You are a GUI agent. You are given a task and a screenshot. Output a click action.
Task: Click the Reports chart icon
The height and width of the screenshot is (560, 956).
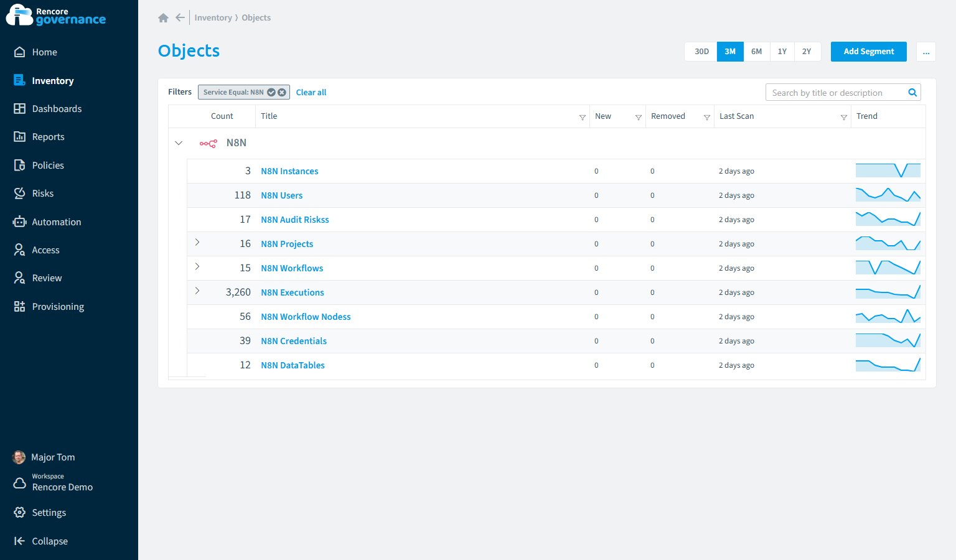pyautogui.click(x=20, y=136)
